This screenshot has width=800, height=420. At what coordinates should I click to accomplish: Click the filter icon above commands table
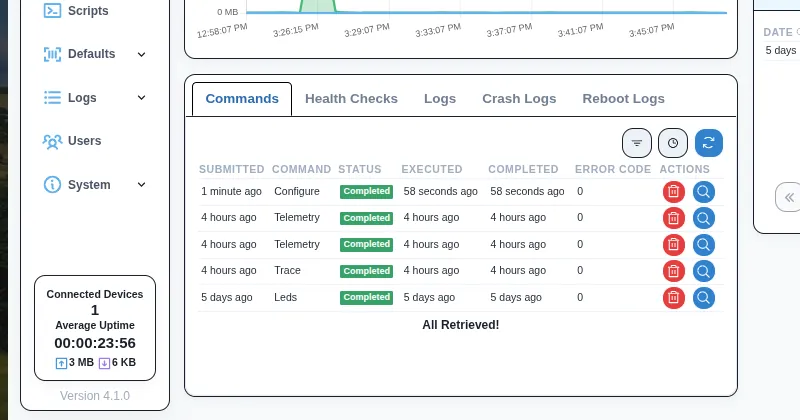click(x=637, y=143)
